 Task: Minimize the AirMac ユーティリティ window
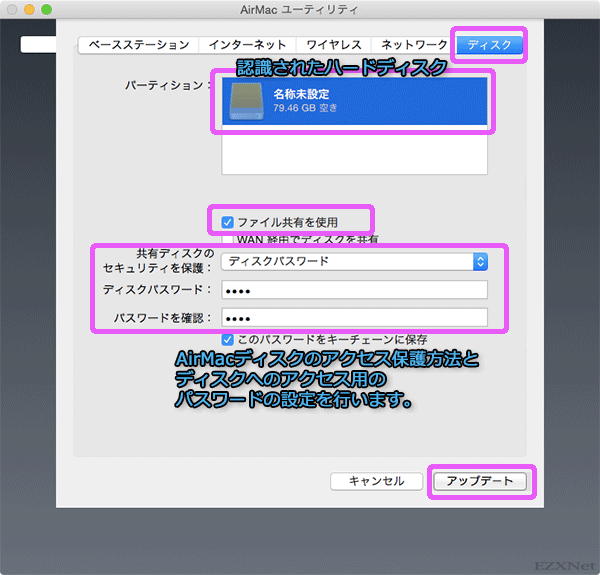[x=29, y=9]
